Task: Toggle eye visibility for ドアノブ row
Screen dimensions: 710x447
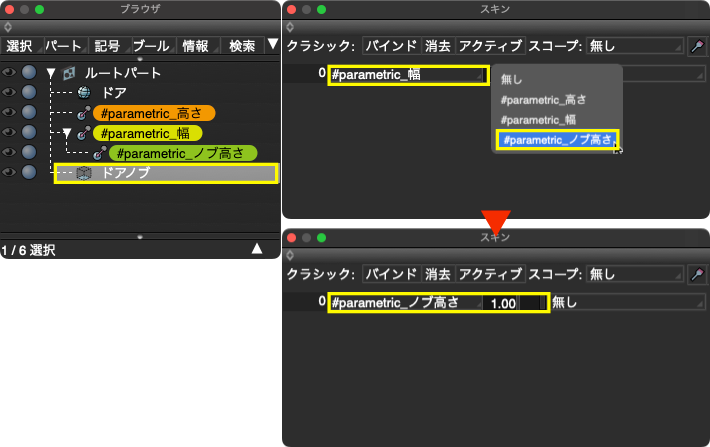Action: [9, 172]
